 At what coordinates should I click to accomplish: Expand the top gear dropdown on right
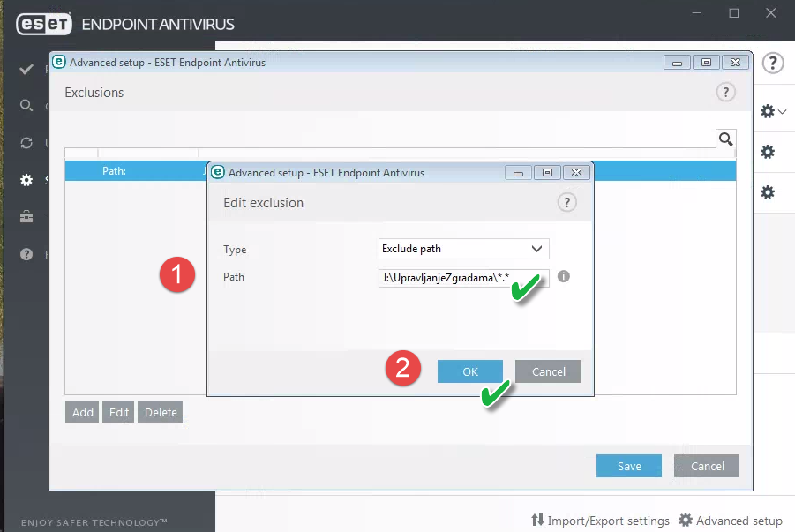pyautogui.click(x=773, y=111)
